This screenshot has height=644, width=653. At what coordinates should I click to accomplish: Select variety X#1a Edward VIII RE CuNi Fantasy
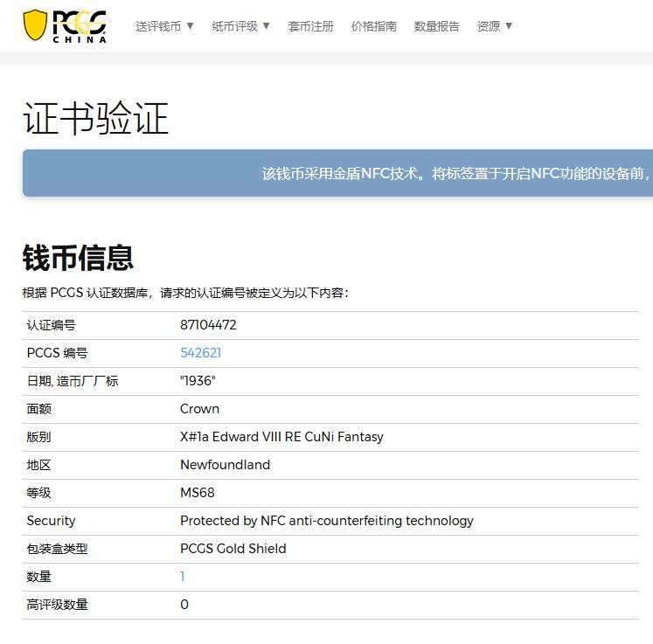click(x=281, y=437)
